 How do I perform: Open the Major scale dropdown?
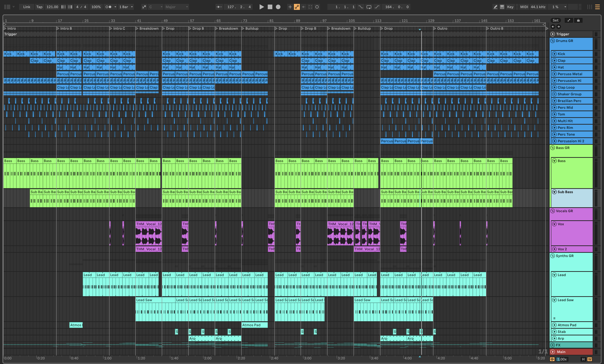pos(176,7)
